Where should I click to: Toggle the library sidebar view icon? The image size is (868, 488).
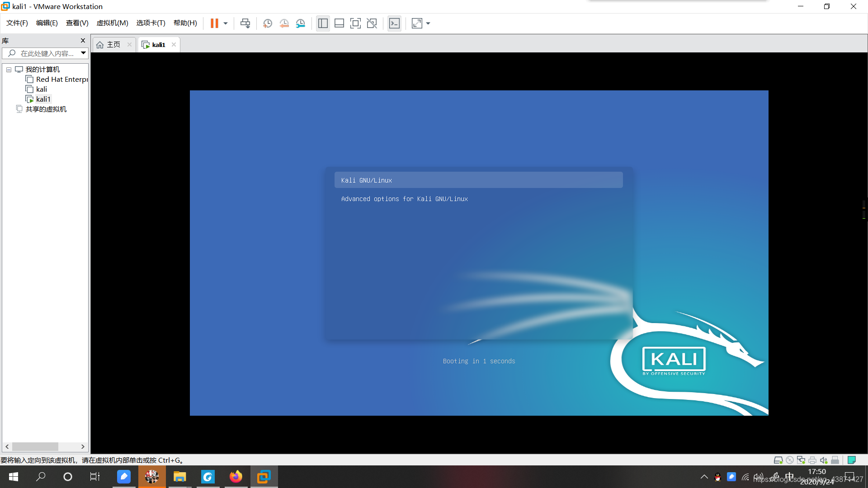[x=323, y=23]
